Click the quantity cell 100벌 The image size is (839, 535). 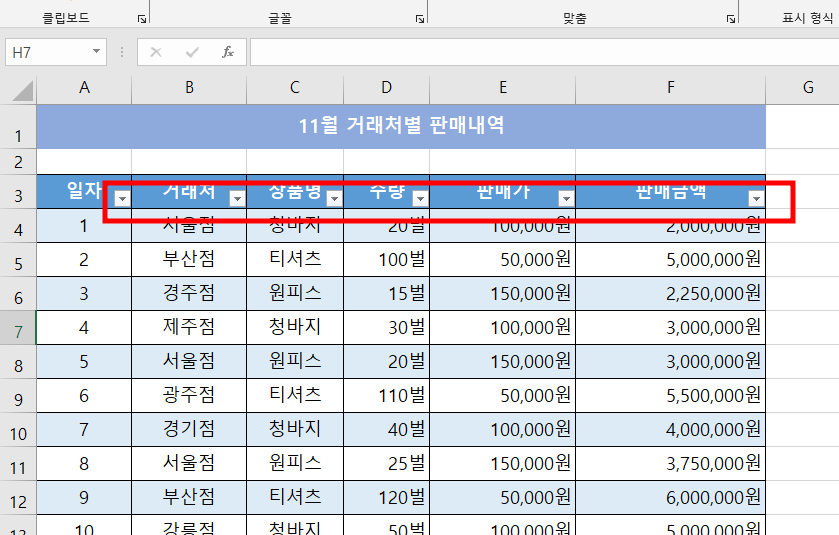[386, 259]
